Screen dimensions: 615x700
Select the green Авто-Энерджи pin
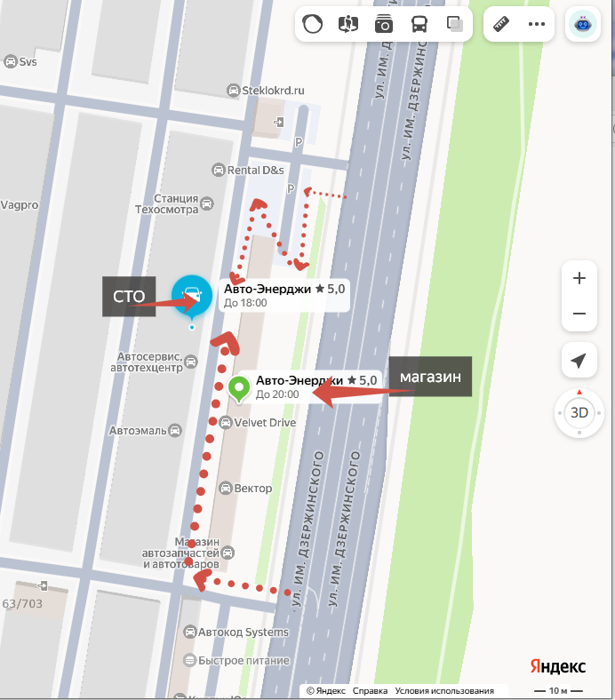[x=239, y=389]
